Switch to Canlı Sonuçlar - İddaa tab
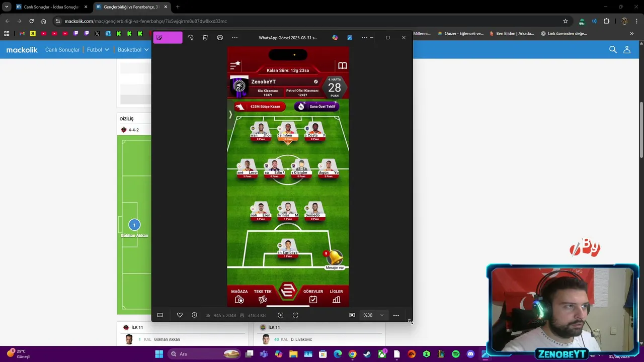The width and height of the screenshot is (644, 362). (52, 7)
